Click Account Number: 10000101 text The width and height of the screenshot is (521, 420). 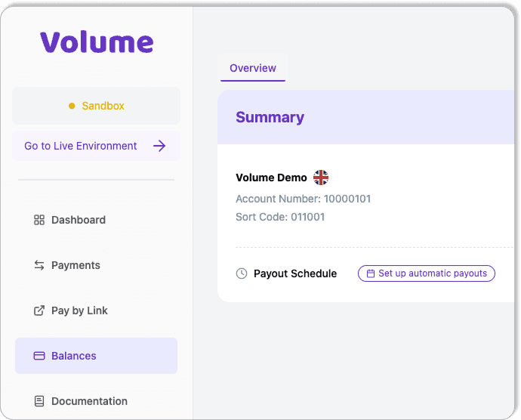tap(303, 199)
